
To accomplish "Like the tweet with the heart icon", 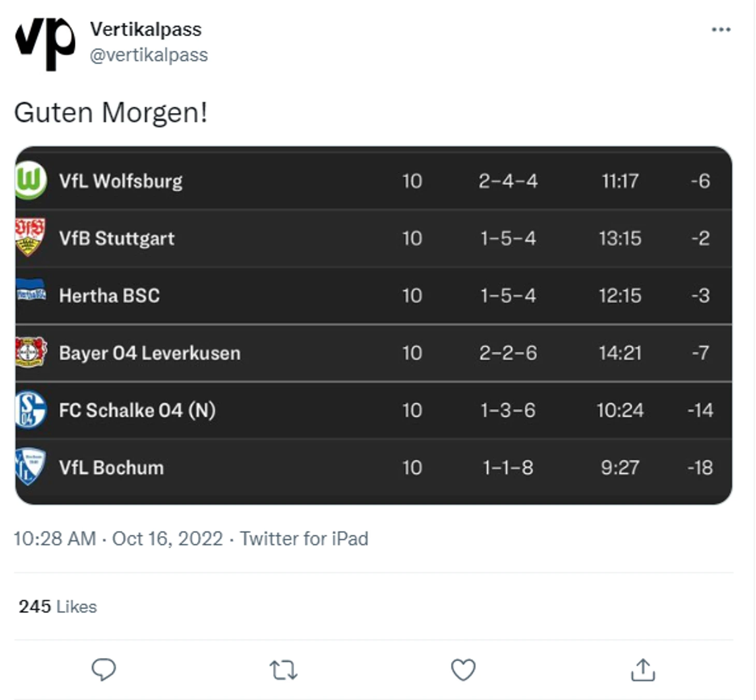I will click(463, 669).
